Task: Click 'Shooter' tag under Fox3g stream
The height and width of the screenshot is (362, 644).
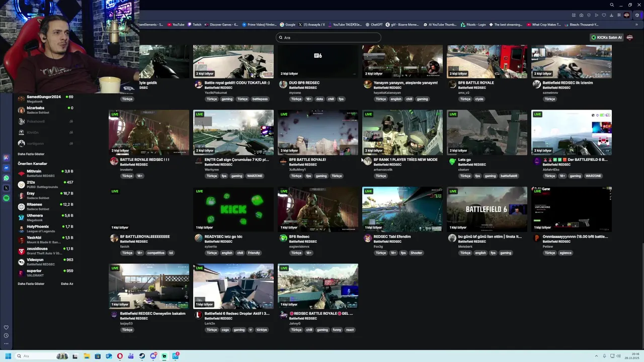Action: click(x=416, y=253)
